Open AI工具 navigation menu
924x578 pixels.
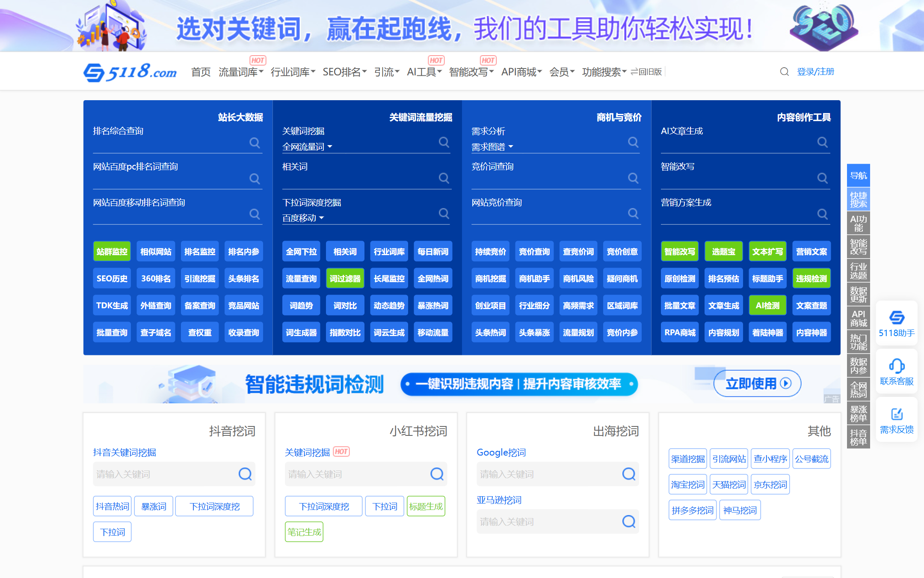[424, 72]
